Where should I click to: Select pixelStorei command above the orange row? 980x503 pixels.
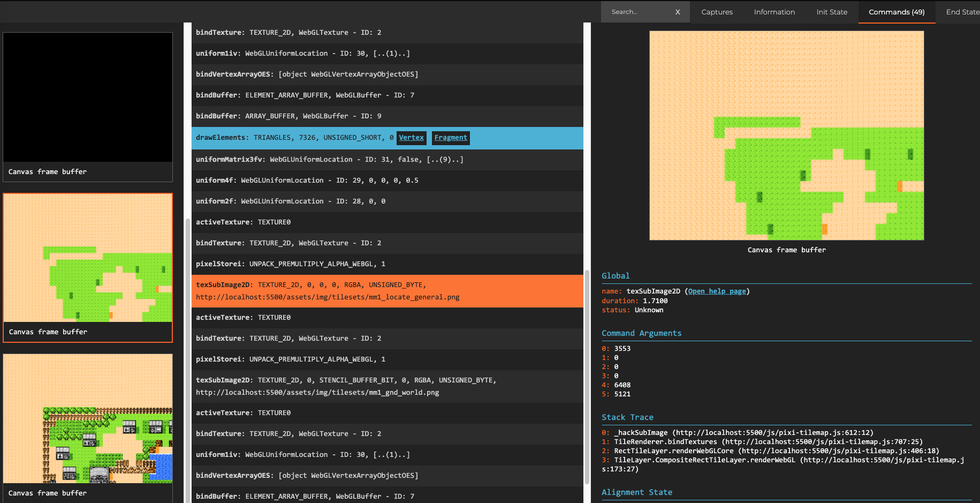[387, 264]
